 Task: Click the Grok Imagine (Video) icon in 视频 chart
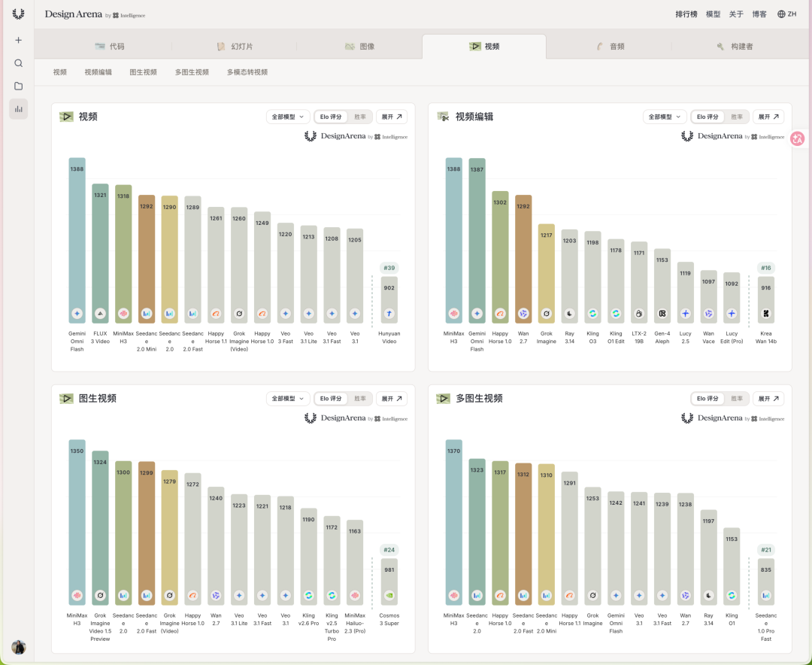tap(239, 314)
